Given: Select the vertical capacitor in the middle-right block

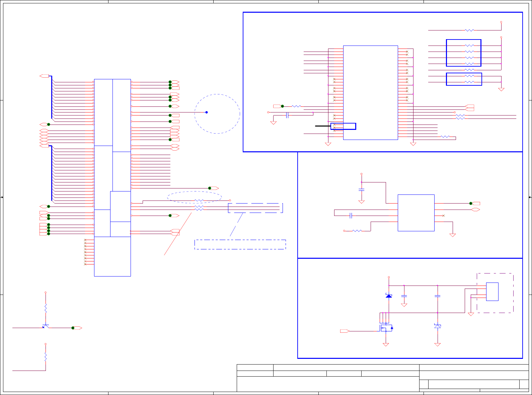Looking at the screenshot, I should click(x=361, y=190).
